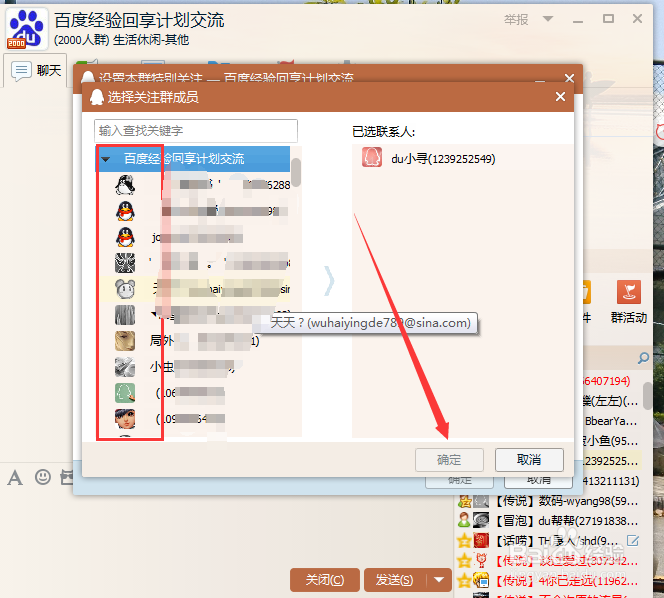Click the 取消 button in member dialog
664x598 pixels.
click(529, 460)
